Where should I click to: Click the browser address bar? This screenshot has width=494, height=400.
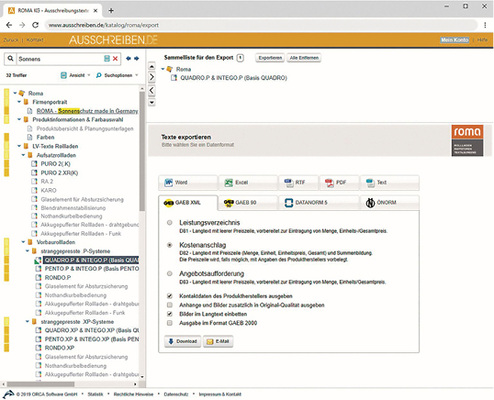click(262, 25)
